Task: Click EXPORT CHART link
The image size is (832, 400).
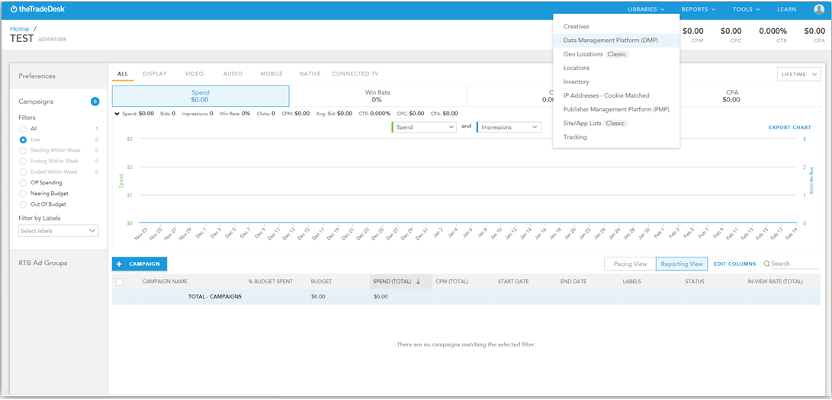Action: pyautogui.click(x=790, y=127)
